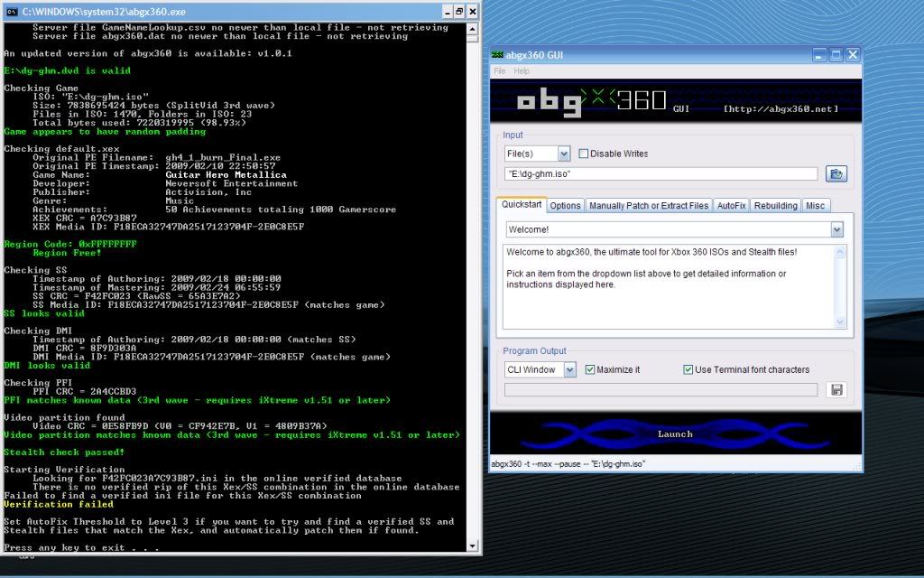The image size is (924, 578).
Task: Maximize the abgx360 GUI window
Action: pyautogui.click(x=836, y=55)
